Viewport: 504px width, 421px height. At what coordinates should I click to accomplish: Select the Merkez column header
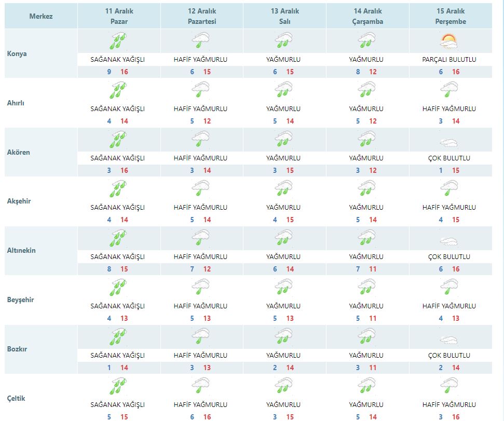pos(41,16)
